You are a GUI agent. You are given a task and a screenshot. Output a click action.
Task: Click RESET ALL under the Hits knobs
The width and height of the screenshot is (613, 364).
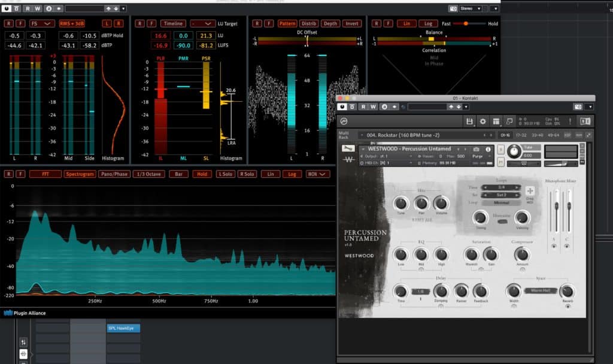click(422, 220)
